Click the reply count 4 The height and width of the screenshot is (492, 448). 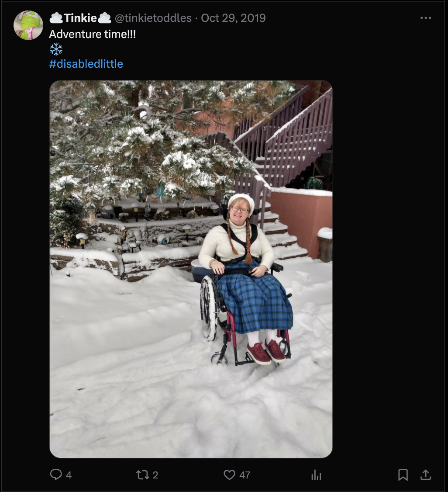click(x=69, y=475)
